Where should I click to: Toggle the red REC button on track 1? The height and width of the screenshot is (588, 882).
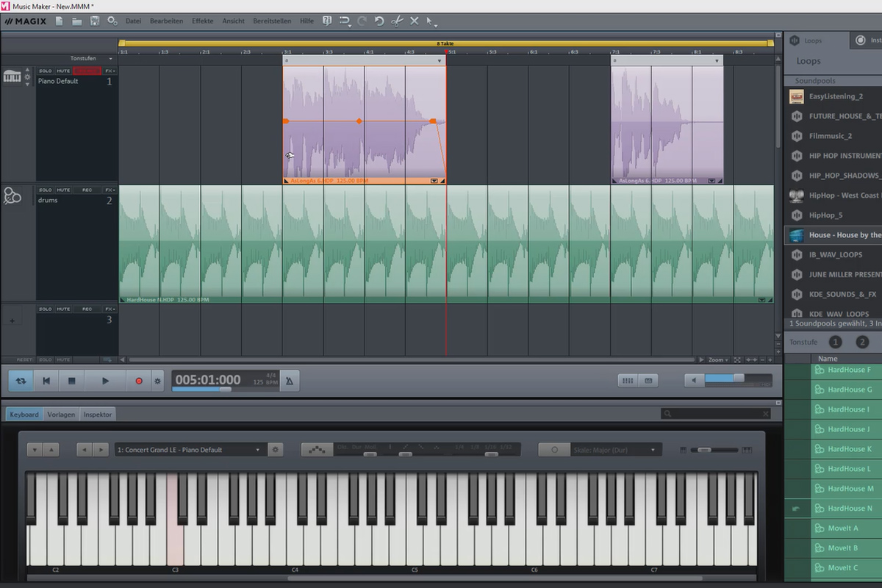pyautogui.click(x=87, y=71)
